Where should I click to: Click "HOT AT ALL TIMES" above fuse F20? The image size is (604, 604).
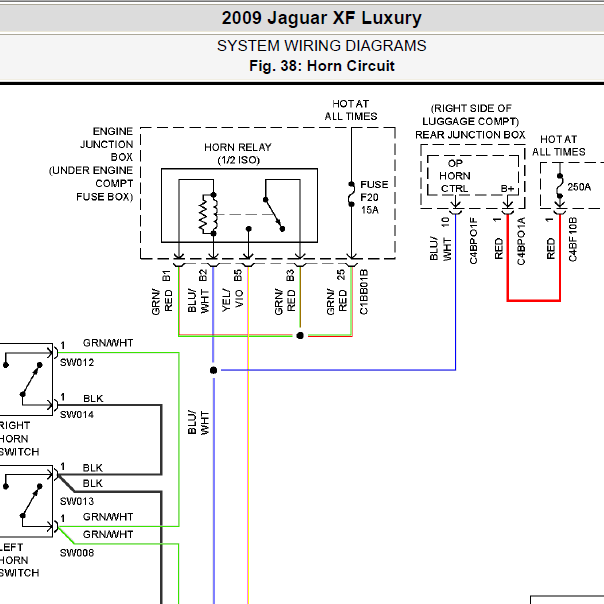(351, 110)
